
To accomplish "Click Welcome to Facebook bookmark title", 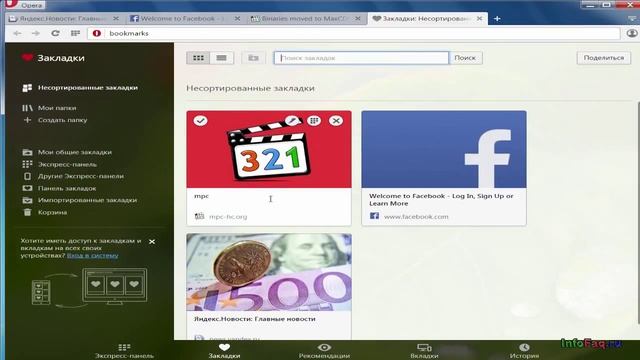I will tap(441, 200).
